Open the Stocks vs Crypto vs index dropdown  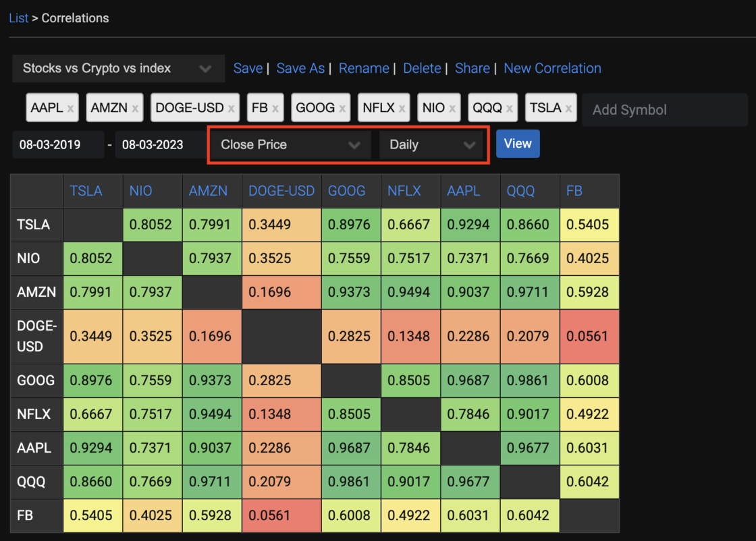pos(118,68)
